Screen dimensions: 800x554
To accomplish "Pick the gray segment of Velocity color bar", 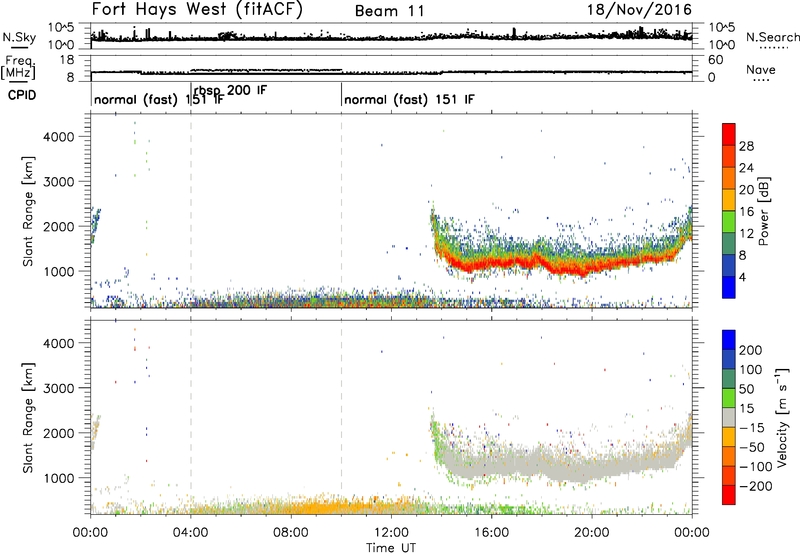I will 729,418.
